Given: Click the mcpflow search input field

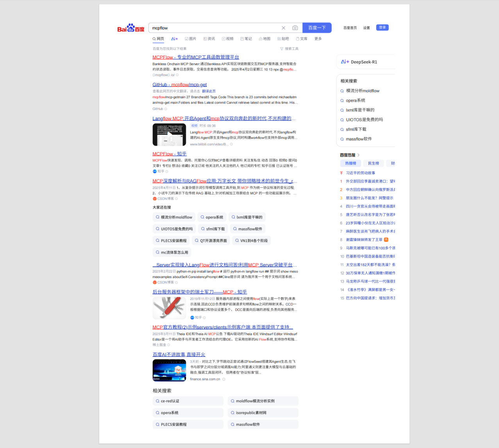Looking at the screenshot, I should click(x=215, y=28).
